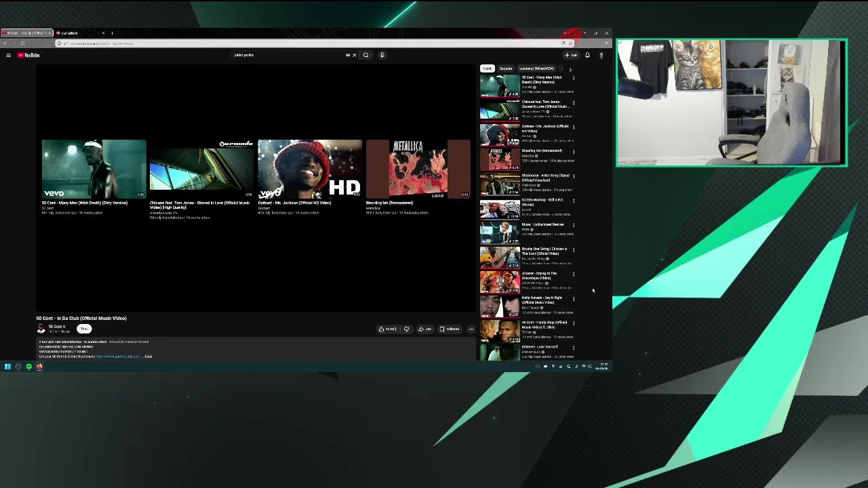Open options menu for Bleeding Me sidebar video
Viewport: 868px width, 488px height.
574,151
